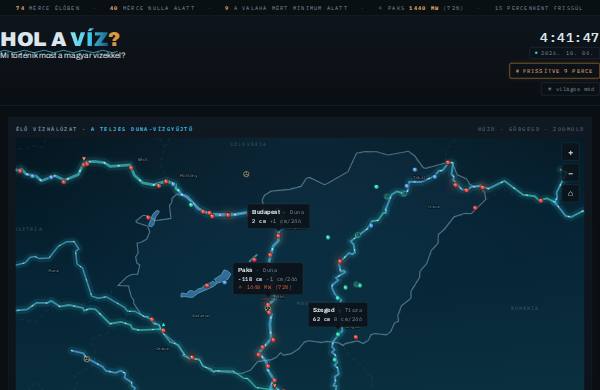
Task: Toggle the világos mód light mode
Action: pos(571,89)
